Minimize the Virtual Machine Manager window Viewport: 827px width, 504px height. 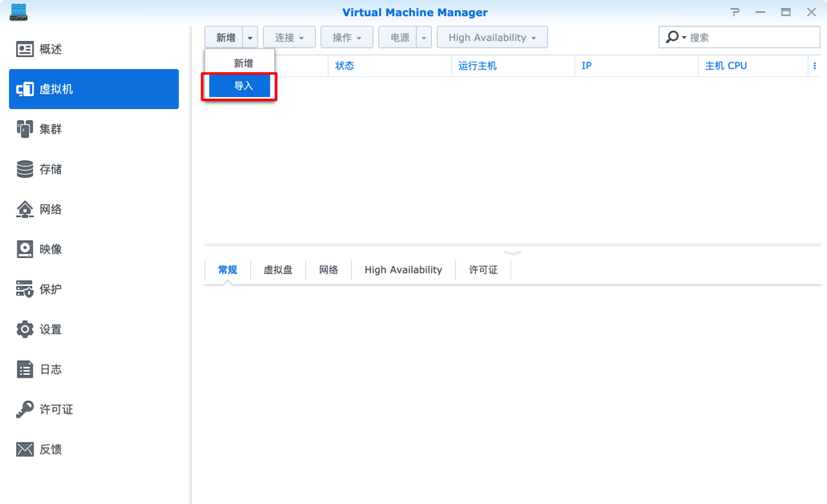pos(760,12)
